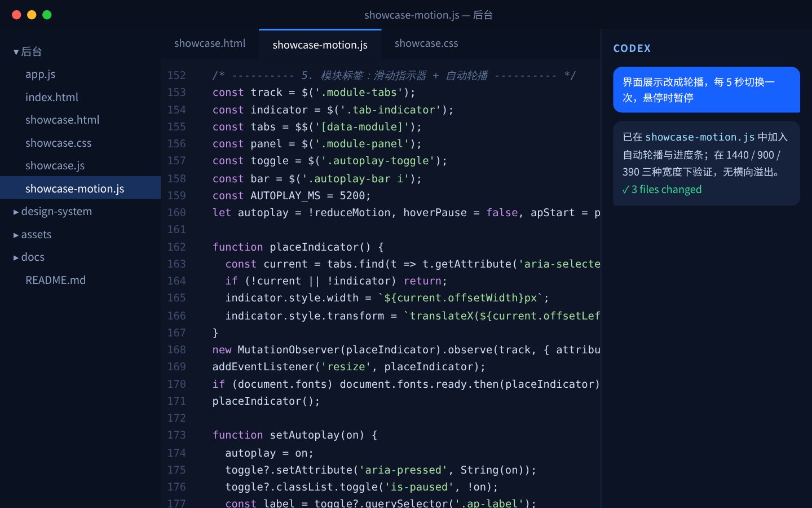Click the 'placeIndicator();' call on line 171

pyautogui.click(x=266, y=401)
